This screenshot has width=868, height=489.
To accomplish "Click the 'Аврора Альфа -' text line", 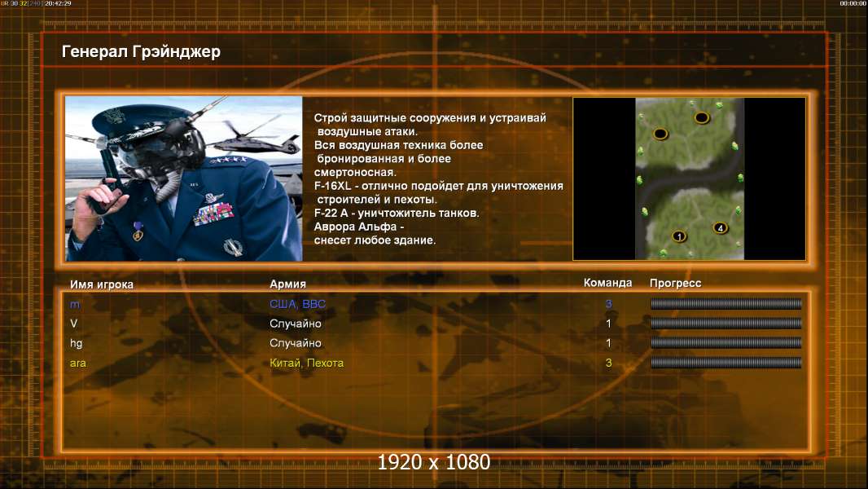I will 359,227.
